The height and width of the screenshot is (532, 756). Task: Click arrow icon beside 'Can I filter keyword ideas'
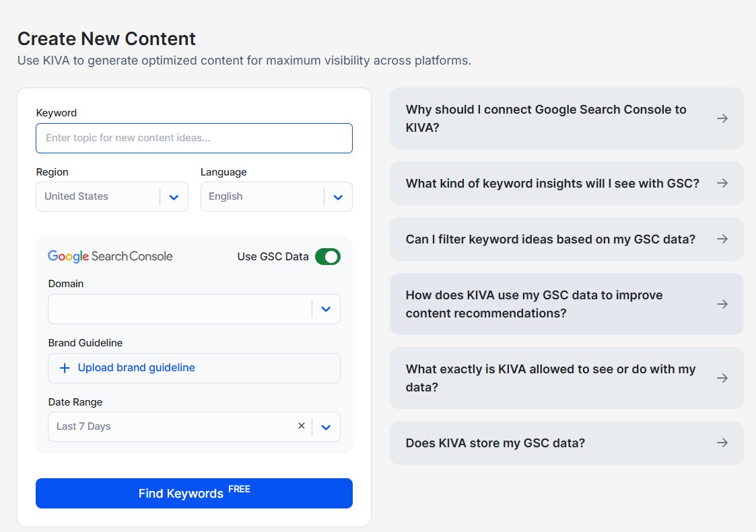coord(722,239)
